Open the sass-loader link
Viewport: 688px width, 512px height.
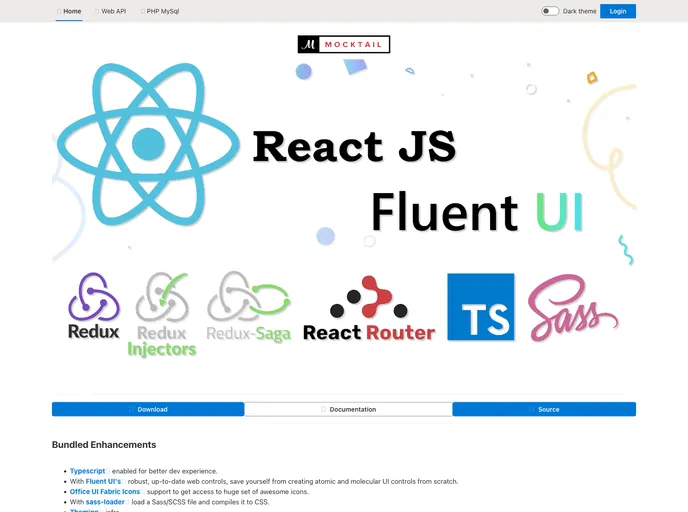[106, 502]
